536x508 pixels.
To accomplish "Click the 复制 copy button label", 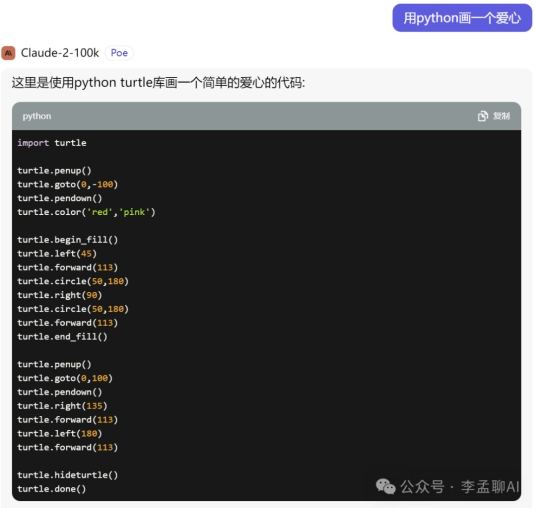I will (x=501, y=116).
